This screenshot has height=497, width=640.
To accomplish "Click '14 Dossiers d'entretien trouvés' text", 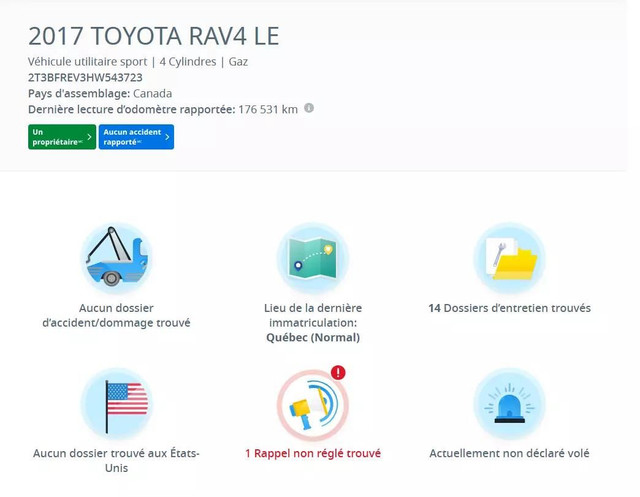I will (509, 308).
